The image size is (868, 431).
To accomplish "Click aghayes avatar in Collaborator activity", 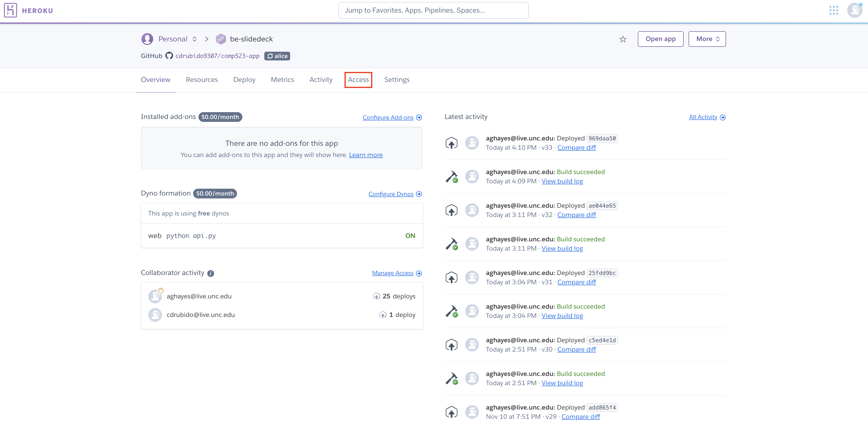I will pyautogui.click(x=155, y=296).
